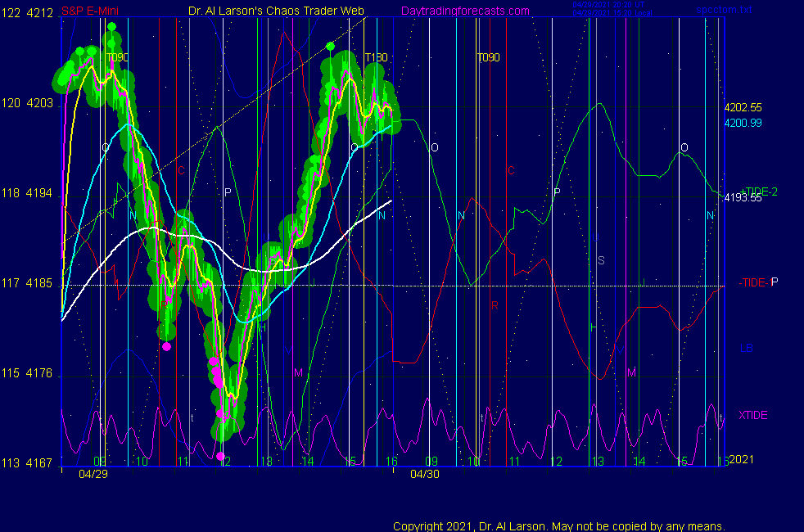The image size is (804, 532).
Task: Open the Daytradingforecasts.com link text
Action: pos(465,11)
